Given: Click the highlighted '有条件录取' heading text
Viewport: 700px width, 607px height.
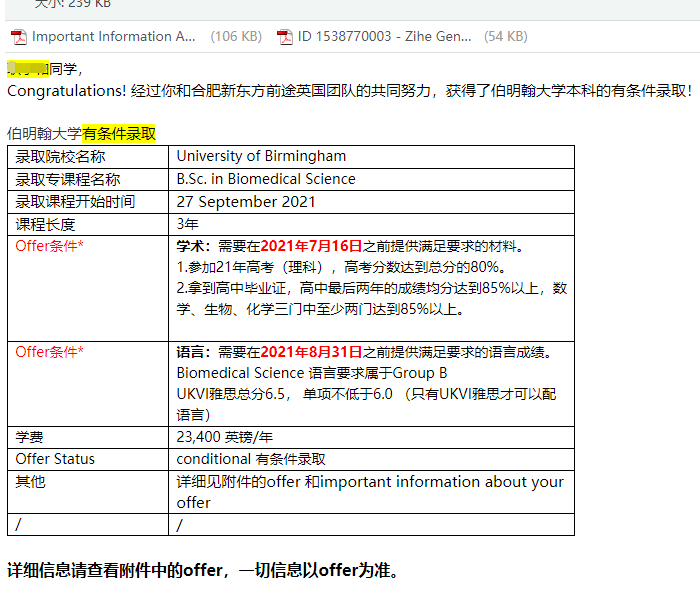Looking at the screenshot, I should coord(119,133).
